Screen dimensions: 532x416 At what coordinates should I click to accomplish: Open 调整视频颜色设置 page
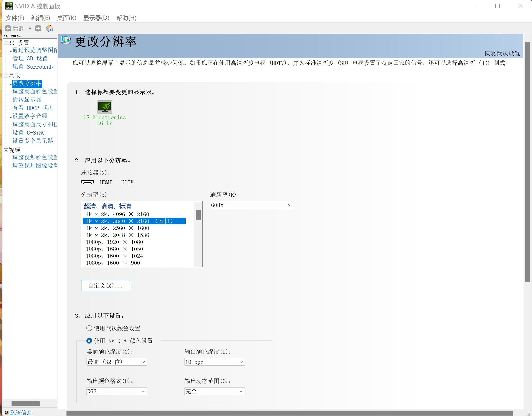coord(35,157)
